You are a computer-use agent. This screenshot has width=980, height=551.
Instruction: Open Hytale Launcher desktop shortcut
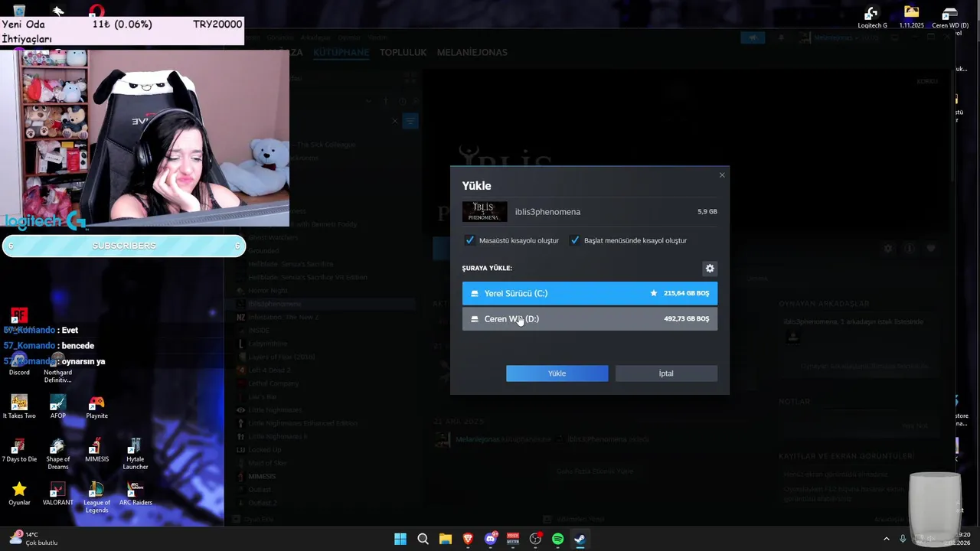pos(136,454)
